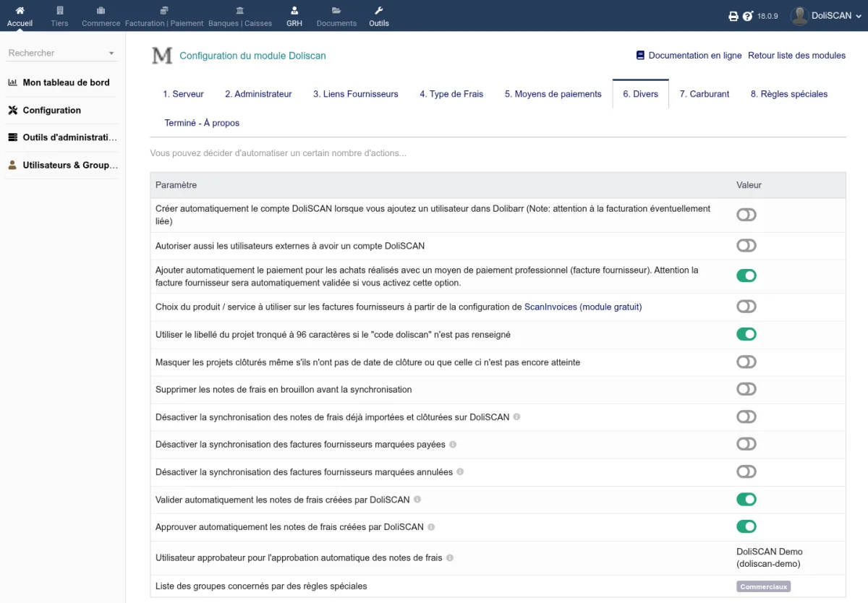Open the Banques | Caisses menu
The height and width of the screenshot is (603, 868).
pyautogui.click(x=240, y=16)
